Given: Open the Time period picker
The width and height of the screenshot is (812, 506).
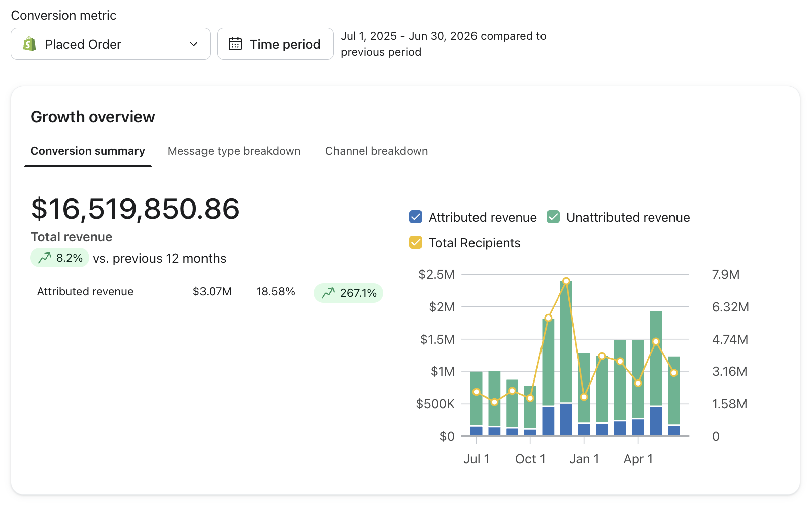Looking at the screenshot, I should 276,44.
